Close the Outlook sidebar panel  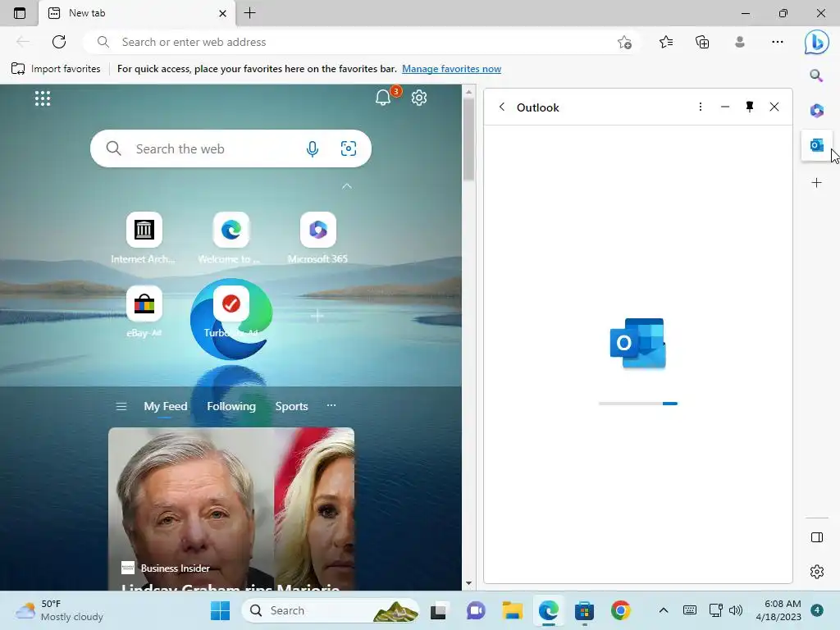[x=774, y=107]
